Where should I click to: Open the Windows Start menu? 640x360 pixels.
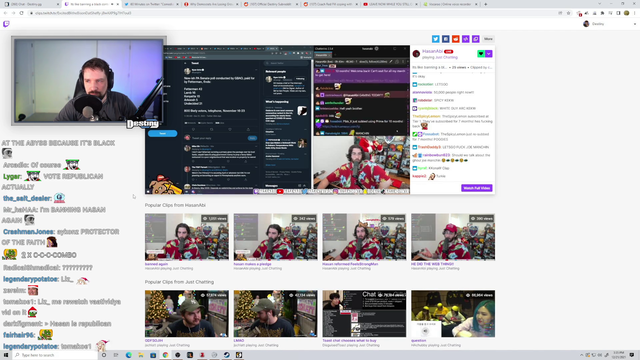pyautogui.click(x=6, y=355)
